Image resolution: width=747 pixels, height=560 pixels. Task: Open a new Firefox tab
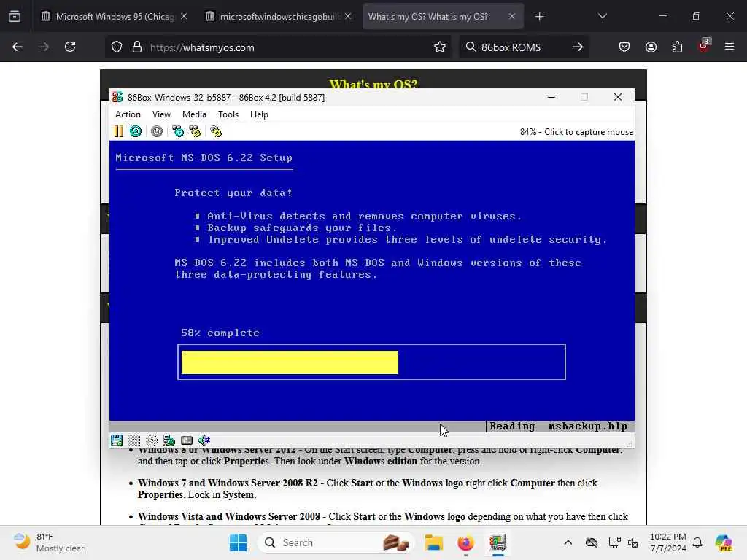[x=539, y=17]
